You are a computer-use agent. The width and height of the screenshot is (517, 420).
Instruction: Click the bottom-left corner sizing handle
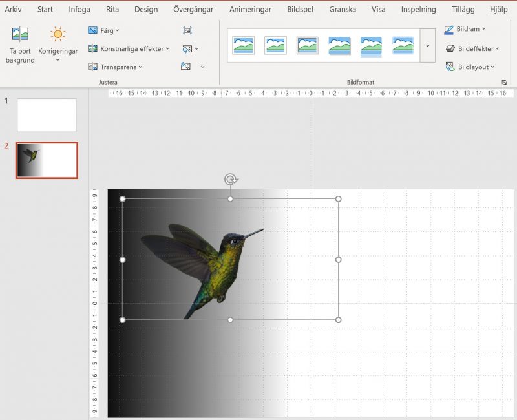tap(122, 320)
